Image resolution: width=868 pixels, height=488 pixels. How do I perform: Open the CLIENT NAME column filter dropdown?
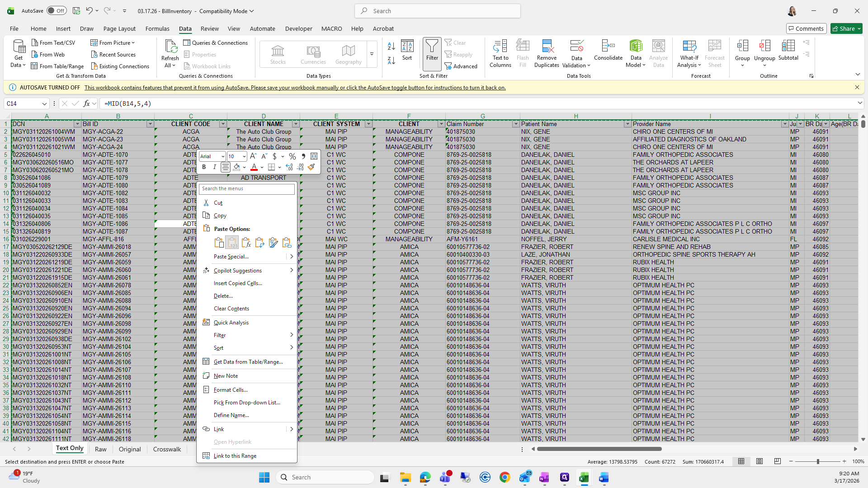296,124
